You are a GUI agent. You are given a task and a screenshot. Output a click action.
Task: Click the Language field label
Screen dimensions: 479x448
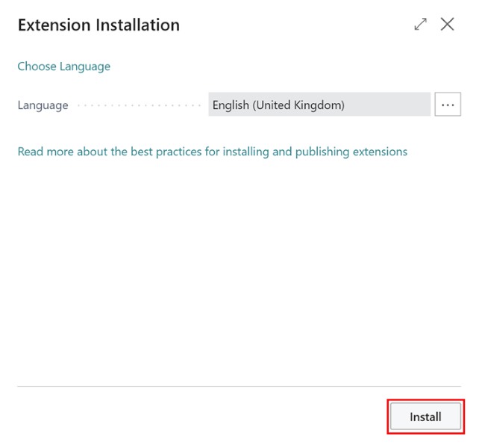pyautogui.click(x=43, y=105)
